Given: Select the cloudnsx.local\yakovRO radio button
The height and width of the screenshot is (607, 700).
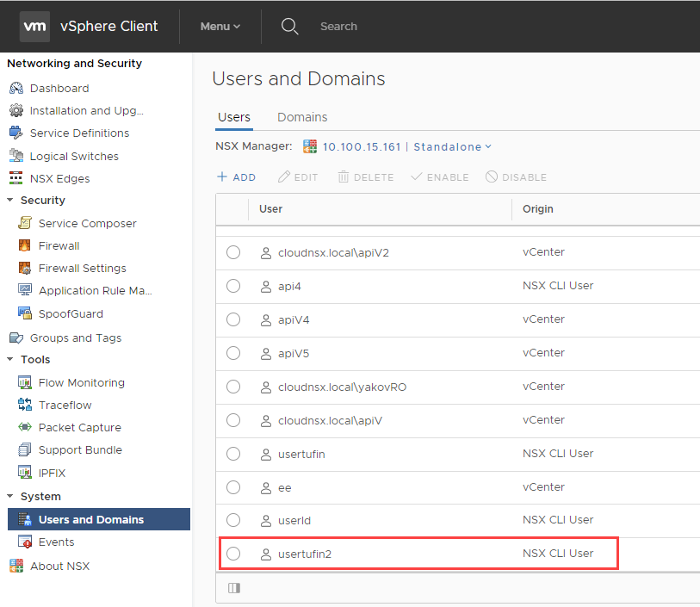Looking at the screenshot, I should (x=233, y=387).
